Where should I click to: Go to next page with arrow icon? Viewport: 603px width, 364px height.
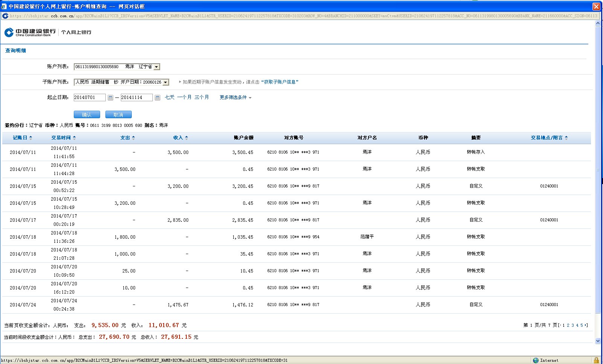[586, 325]
